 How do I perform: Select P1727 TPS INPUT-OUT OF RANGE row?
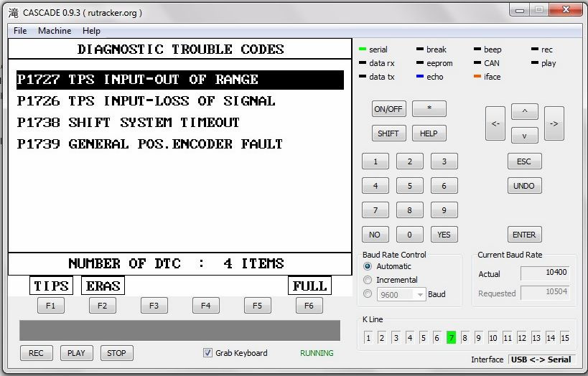tap(180, 80)
